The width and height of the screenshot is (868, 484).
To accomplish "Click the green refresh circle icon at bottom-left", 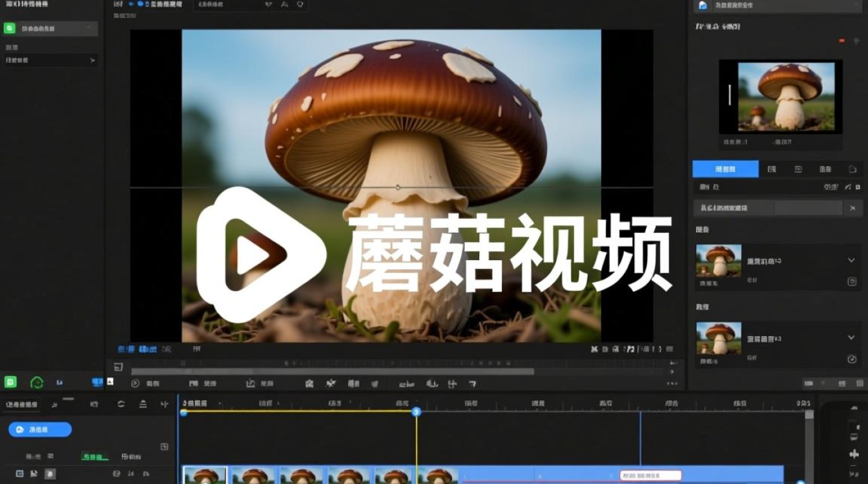I will point(37,383).
